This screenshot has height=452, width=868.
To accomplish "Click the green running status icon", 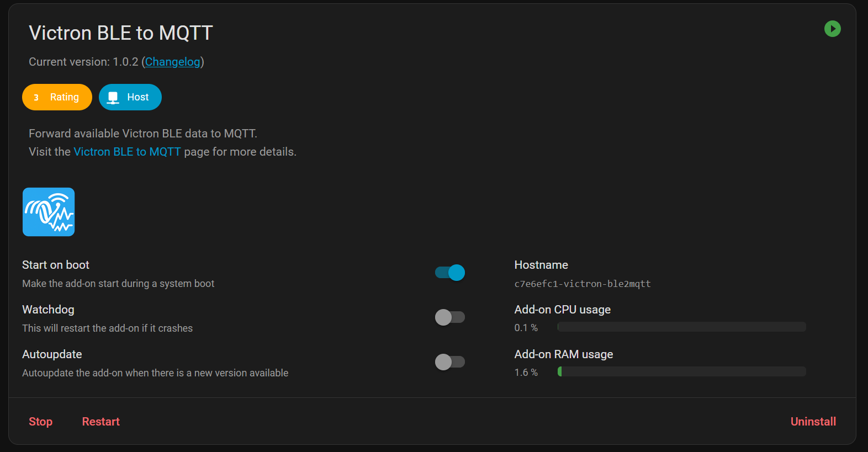I will tap(832, 29).
